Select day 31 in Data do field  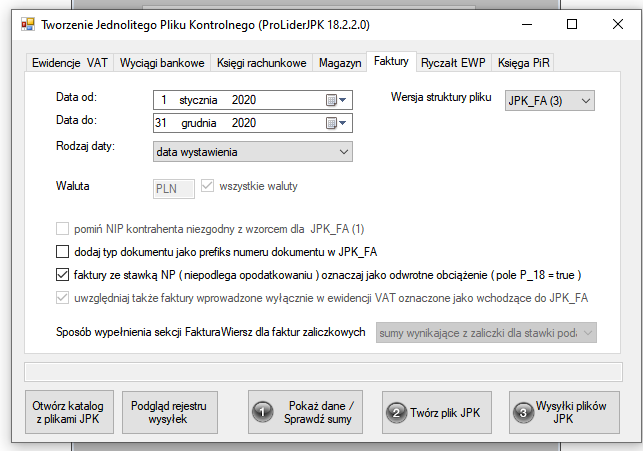pyautogui.click(x=161, y=123)
